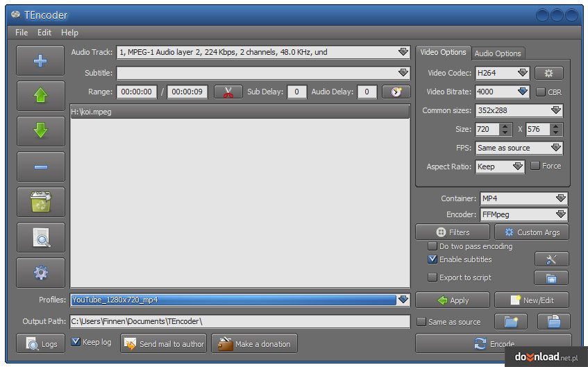Switch to Audio Options tab
Viewport: 588px width, 367px height.
(498, 53)
